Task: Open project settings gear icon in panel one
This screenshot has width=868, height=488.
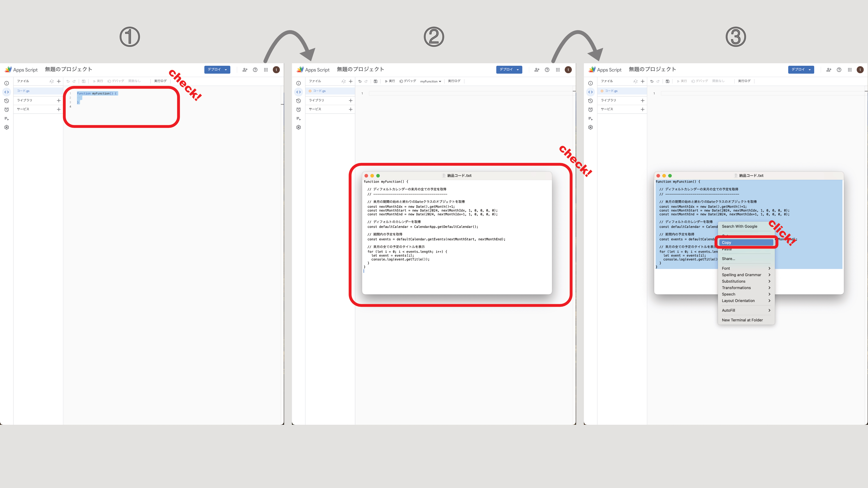Action: tap(6, 127)
